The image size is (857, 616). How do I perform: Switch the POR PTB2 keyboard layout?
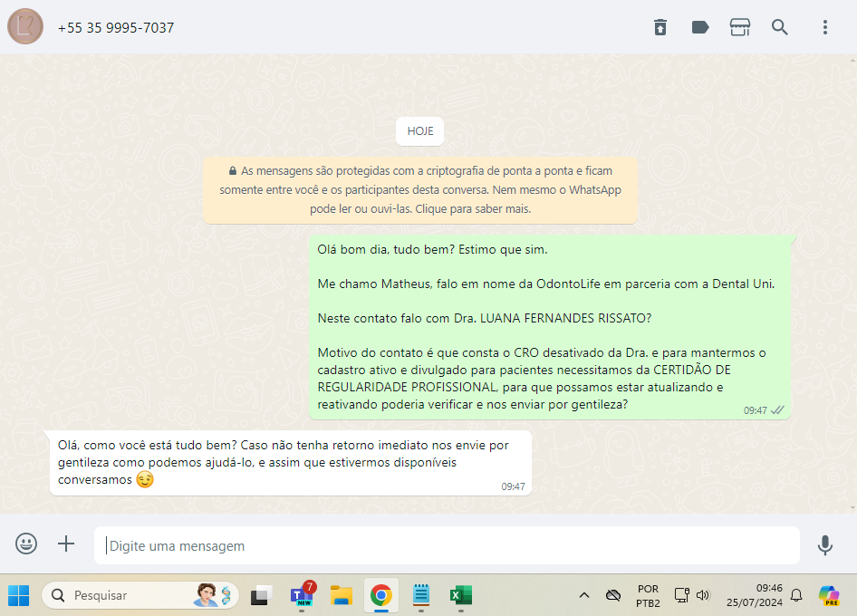coord(648,596)
